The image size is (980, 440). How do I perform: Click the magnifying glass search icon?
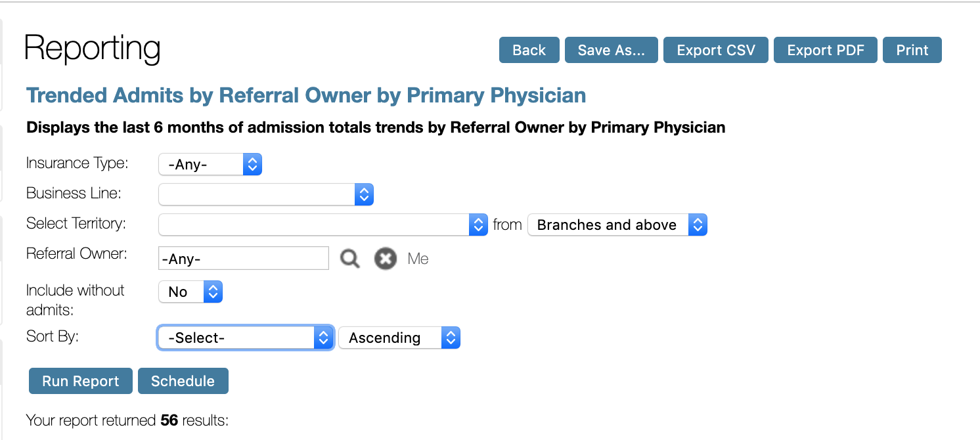coord(349,259)
